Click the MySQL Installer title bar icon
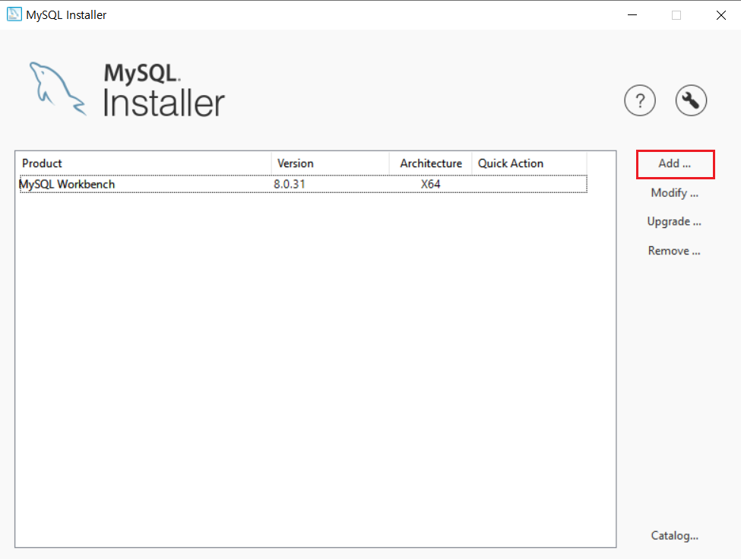 pyautogui.click(x=14, y=14)
